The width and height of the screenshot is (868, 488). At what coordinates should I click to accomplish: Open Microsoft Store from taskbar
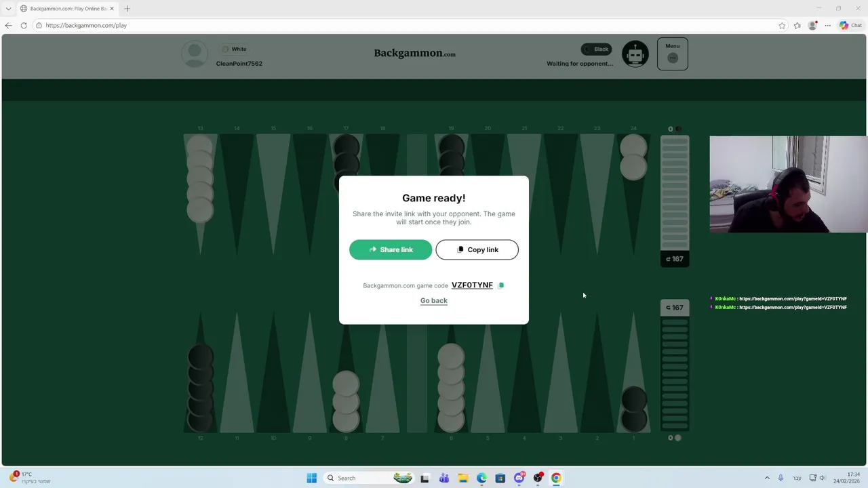point(500,478)
